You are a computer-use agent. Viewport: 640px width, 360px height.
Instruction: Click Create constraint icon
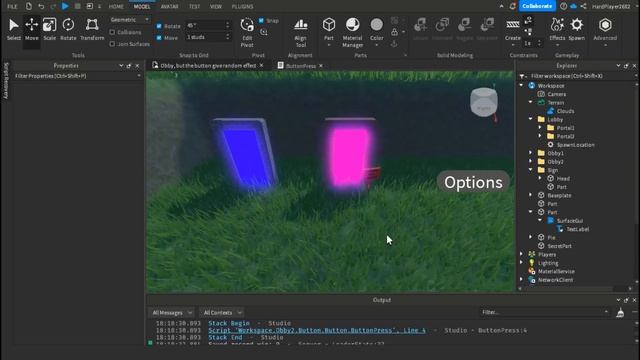513,25
